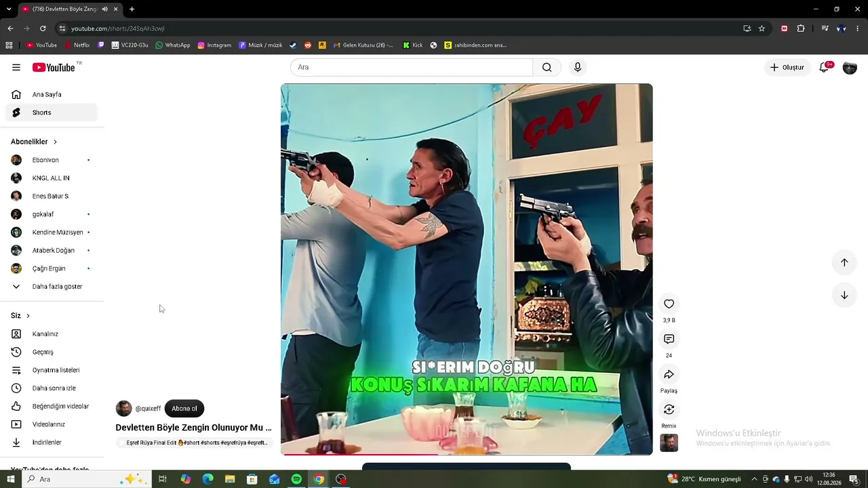The image size is (868, 488).
Task: Like the short with the heart icon
Action: pyautogui.click(x=669, y=304)
